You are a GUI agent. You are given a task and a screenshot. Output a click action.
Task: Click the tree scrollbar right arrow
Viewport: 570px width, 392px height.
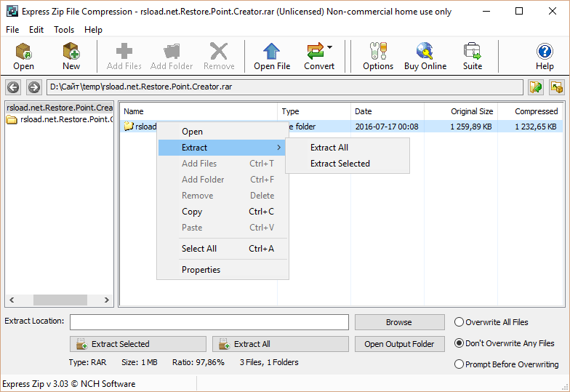106,300
